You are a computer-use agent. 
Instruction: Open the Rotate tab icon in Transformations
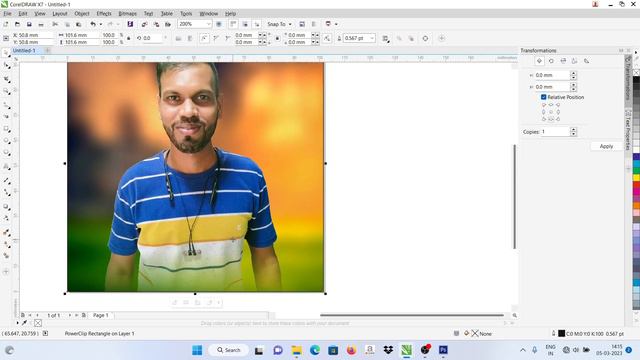tap(551, 61)
